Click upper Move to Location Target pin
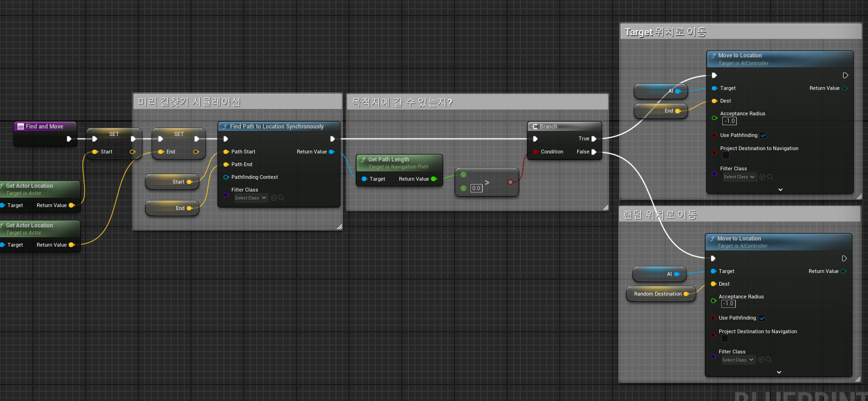The height and width of the screenshot is (401, 868). tap(715, 88)
